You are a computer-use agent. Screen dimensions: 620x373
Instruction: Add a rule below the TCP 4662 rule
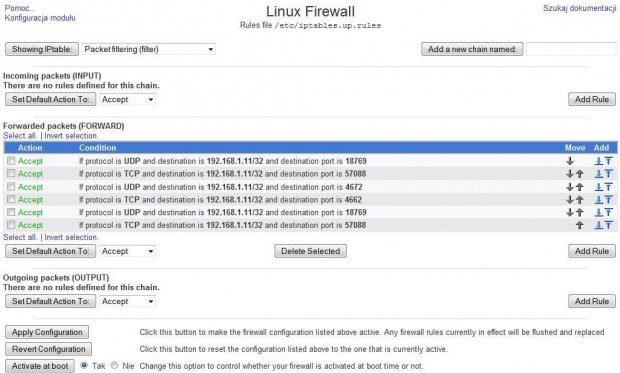599,200
